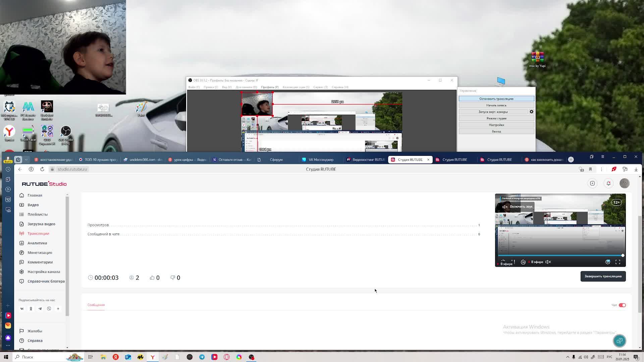Image resolution: width=644 pixels, height=362 pixels.
Task: Unmute via player volume icon
Action: point(548,262)
